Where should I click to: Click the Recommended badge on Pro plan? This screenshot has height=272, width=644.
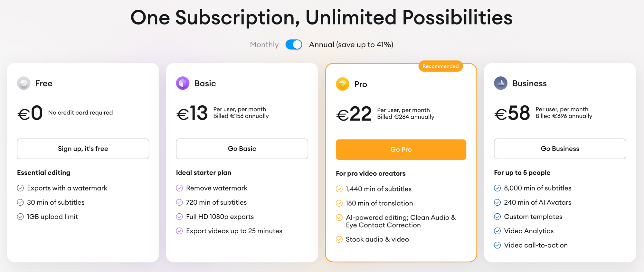click(x=440, y=66)
